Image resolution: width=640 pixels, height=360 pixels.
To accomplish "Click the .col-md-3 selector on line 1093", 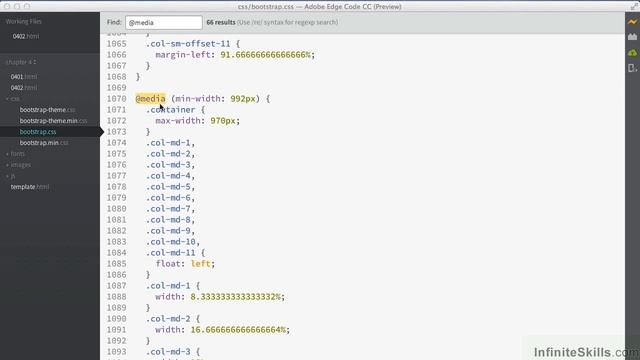I will (x=168, y=352).
